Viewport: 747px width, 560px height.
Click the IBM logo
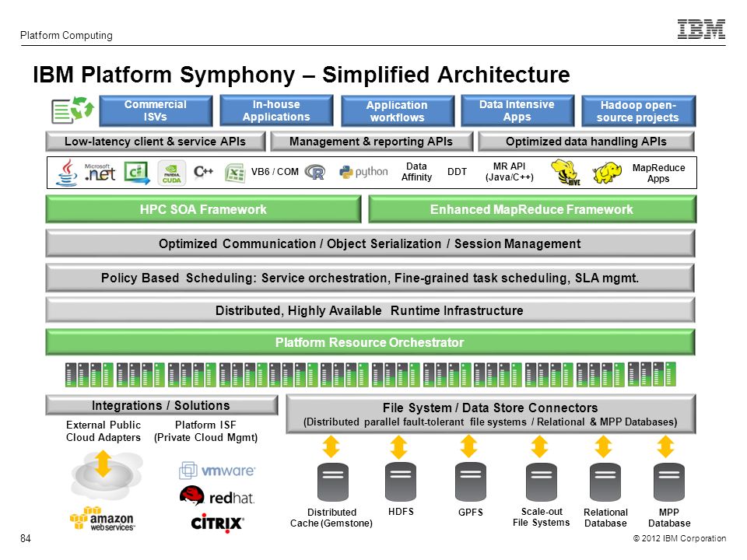[x=701, y=29]
